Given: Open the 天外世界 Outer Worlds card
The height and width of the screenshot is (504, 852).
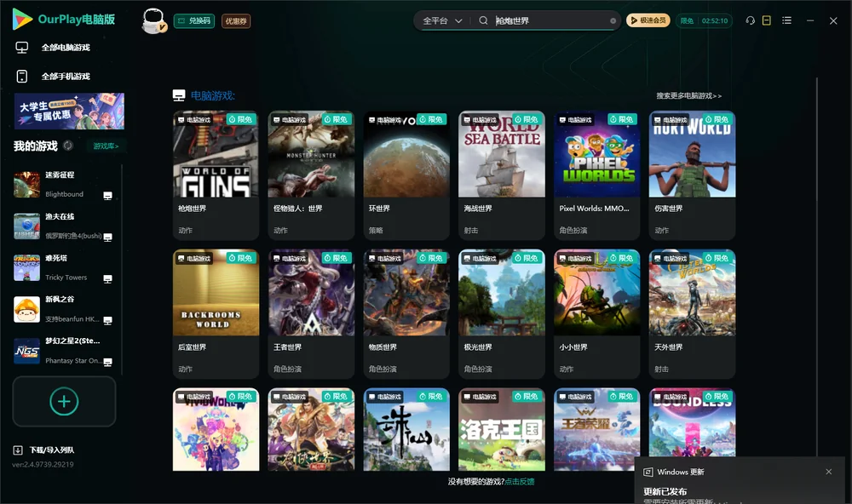Looking at the screenshot, I should [x=692, y=313].
